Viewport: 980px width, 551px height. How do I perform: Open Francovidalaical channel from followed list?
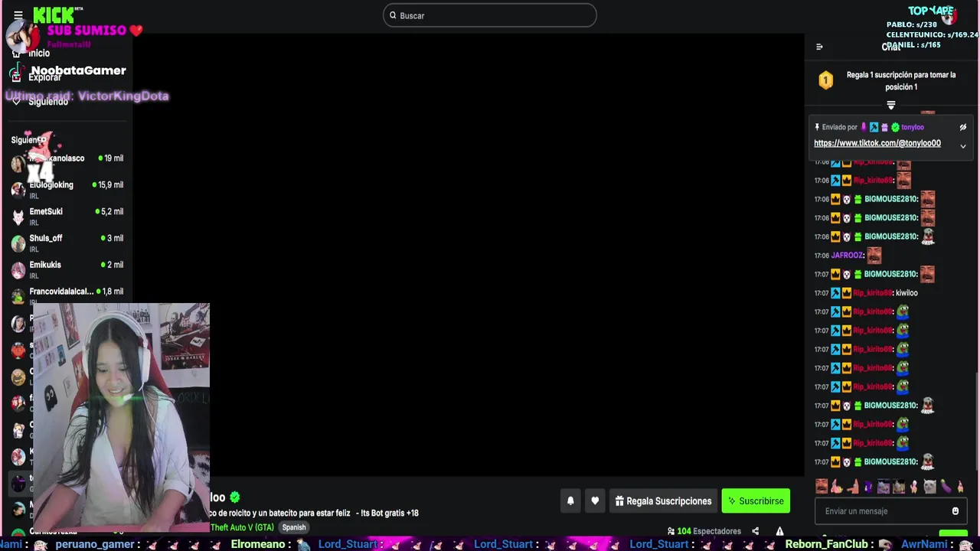click(x=67, y=295)
